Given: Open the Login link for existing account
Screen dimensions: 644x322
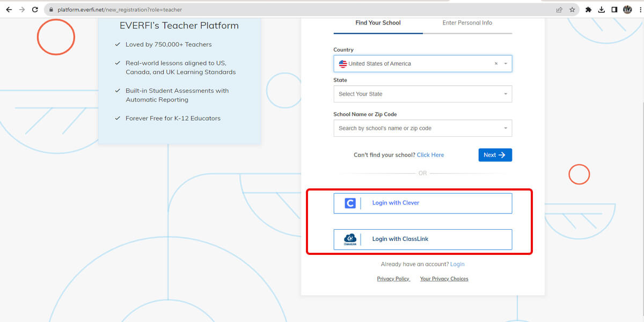Looking at the screenshot, I should pyautogui.click(x=457, y=265).
